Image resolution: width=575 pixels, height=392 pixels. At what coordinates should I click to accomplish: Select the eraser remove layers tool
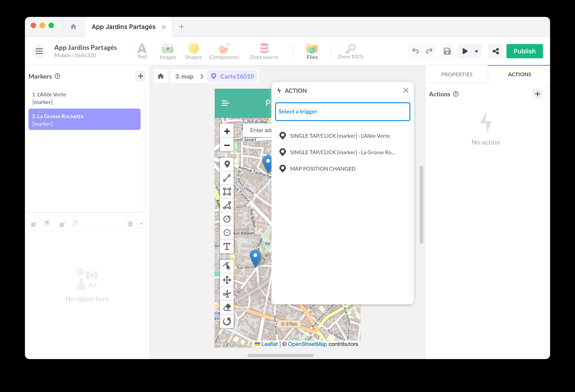(227, 307)
